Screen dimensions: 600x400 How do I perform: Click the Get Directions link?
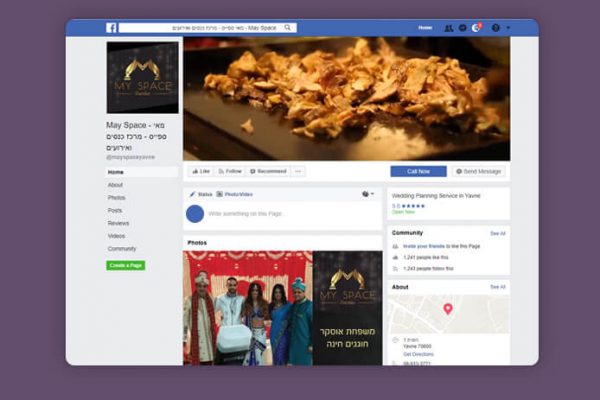[x=418, y=355]
